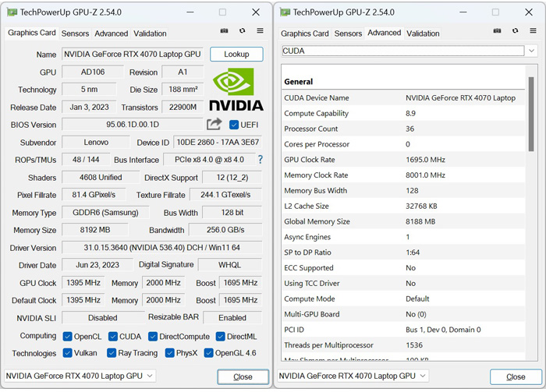Click the CUDA combo box field
Viewport: 546px width, 392px height.
pyautogui.click(x=403, y=51)
